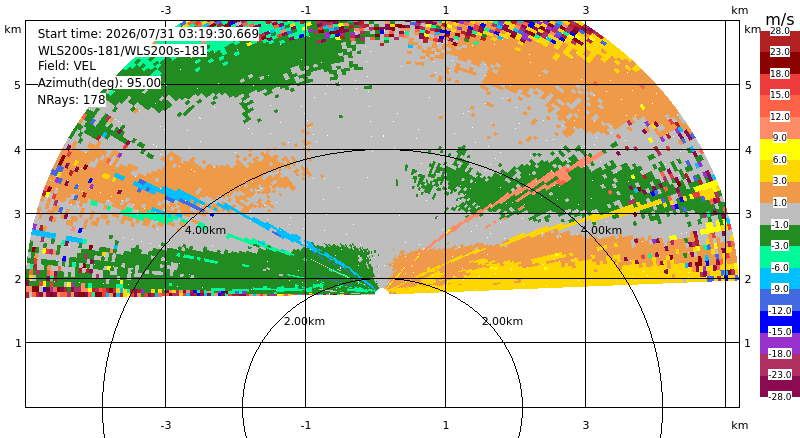Click the lidar origin point at scan apex
The width and height of the screenshot is (800, 438).
(x=382, y=291)
